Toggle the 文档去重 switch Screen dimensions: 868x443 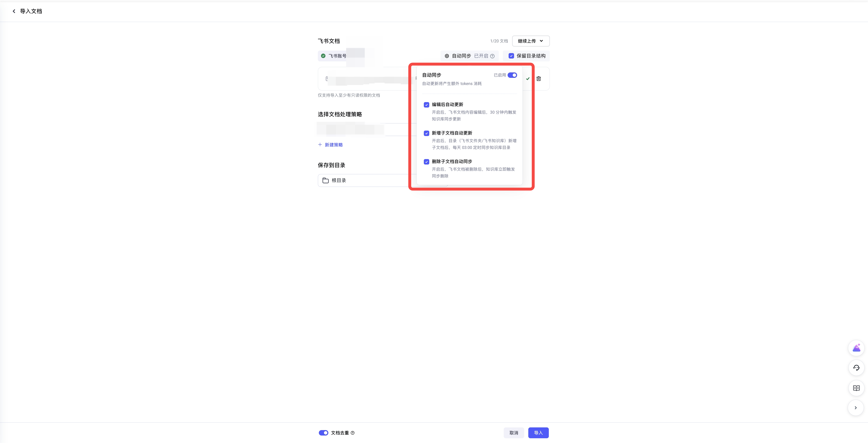(323, 433)
